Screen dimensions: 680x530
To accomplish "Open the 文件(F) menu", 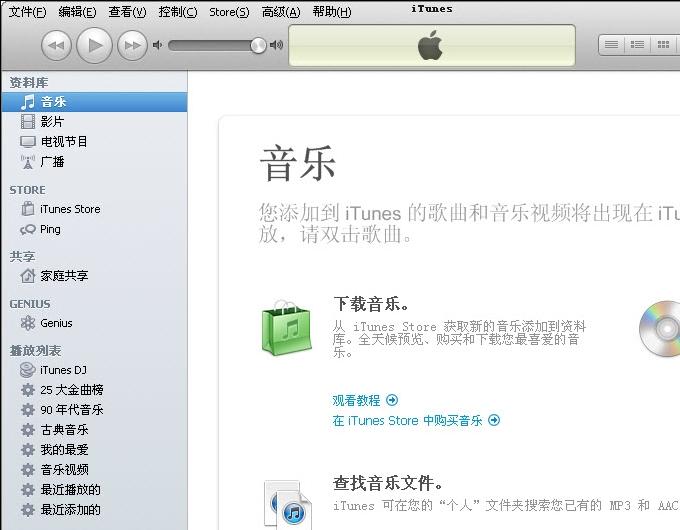I will tap(27, 12).
